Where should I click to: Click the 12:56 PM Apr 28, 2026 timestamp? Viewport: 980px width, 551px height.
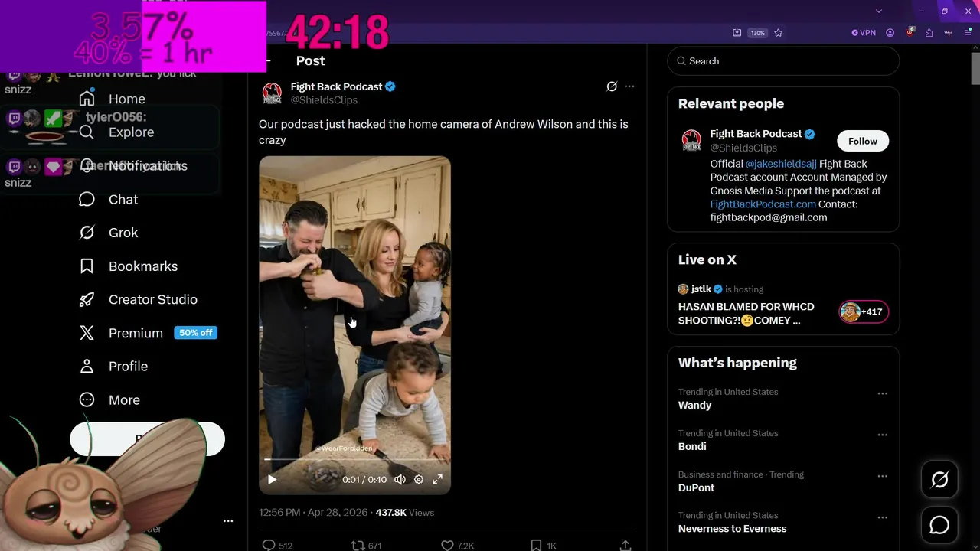[x=314, y=512]
